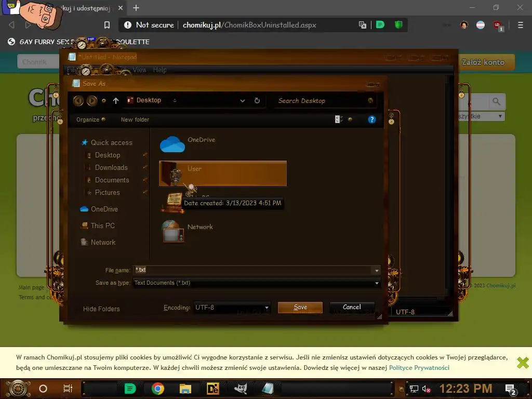This screenshot has width=532, height=399.
Task: Open GIMP from the taskbar
Action: [241, 389]
